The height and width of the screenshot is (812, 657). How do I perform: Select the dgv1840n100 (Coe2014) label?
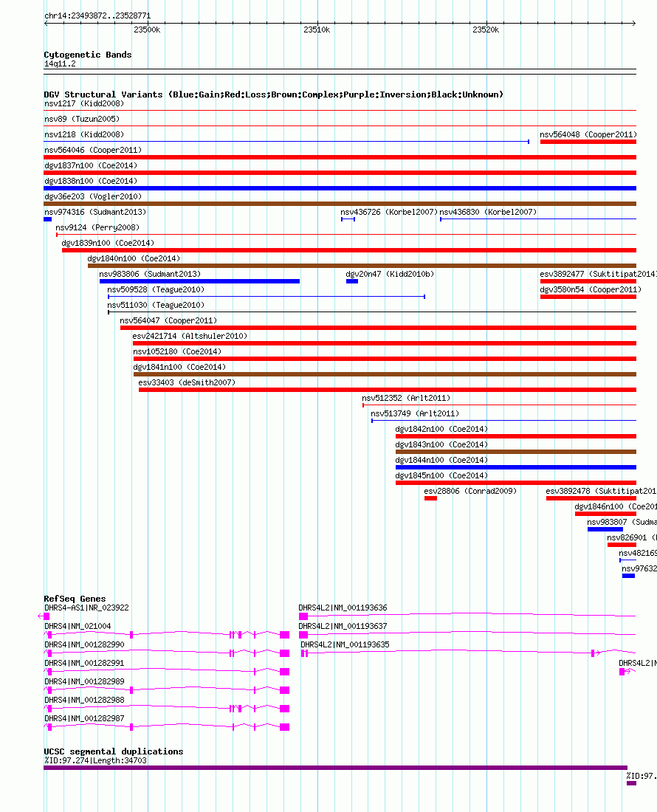(x=134, y=259)
